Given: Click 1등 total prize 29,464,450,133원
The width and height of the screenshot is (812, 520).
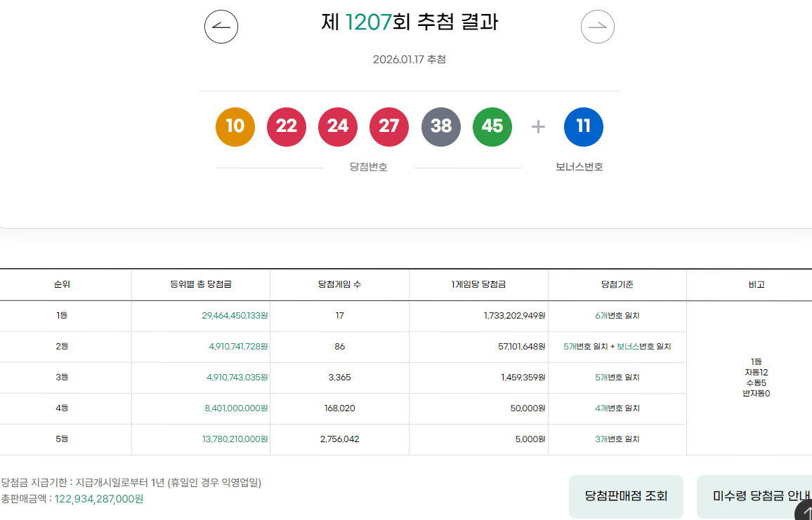Looking at the screenshot, I should coord(235,316).
